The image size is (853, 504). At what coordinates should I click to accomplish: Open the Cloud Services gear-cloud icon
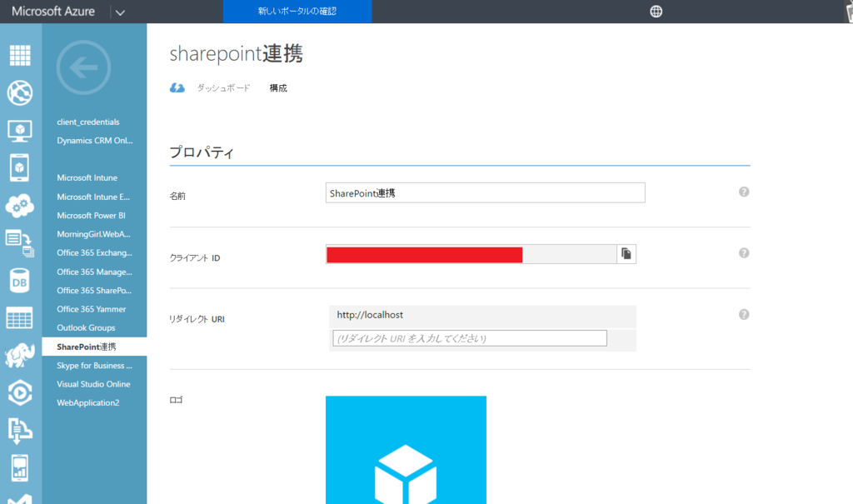20,205
